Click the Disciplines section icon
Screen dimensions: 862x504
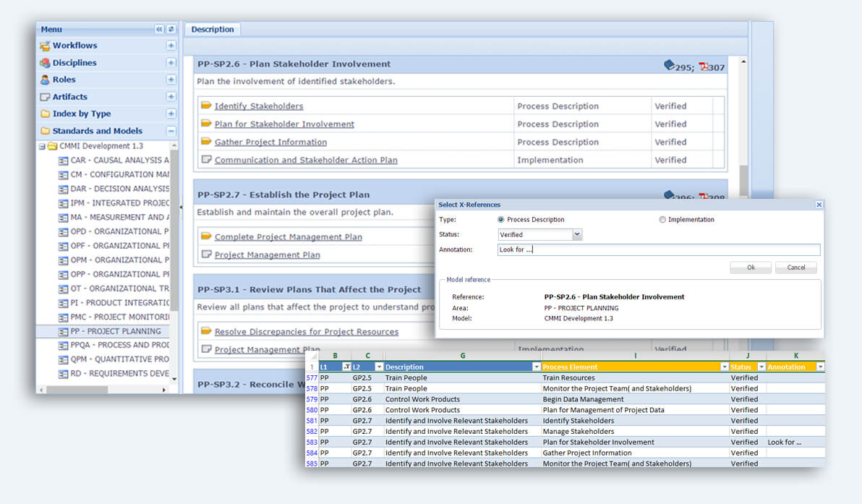click(x=45, y=63)
